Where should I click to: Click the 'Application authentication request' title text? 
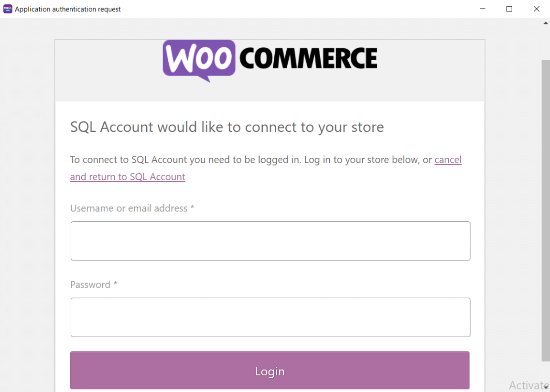(x=68, y=9)
